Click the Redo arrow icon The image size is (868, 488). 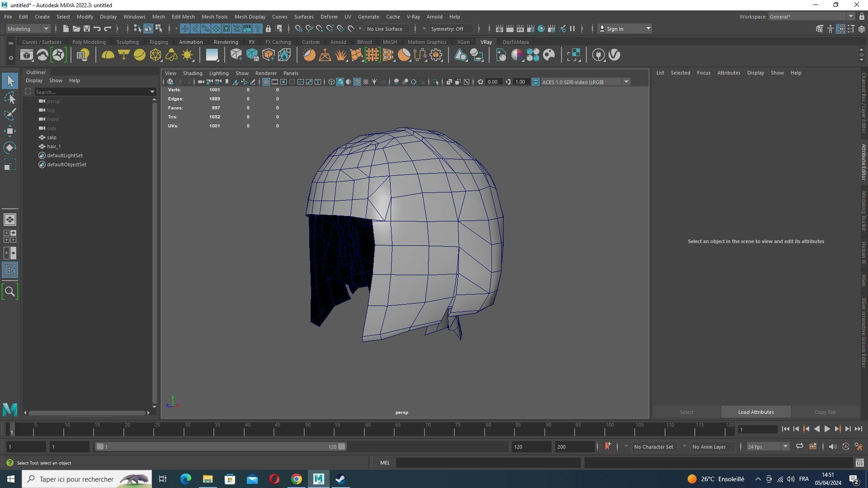[x=108, y=28]
